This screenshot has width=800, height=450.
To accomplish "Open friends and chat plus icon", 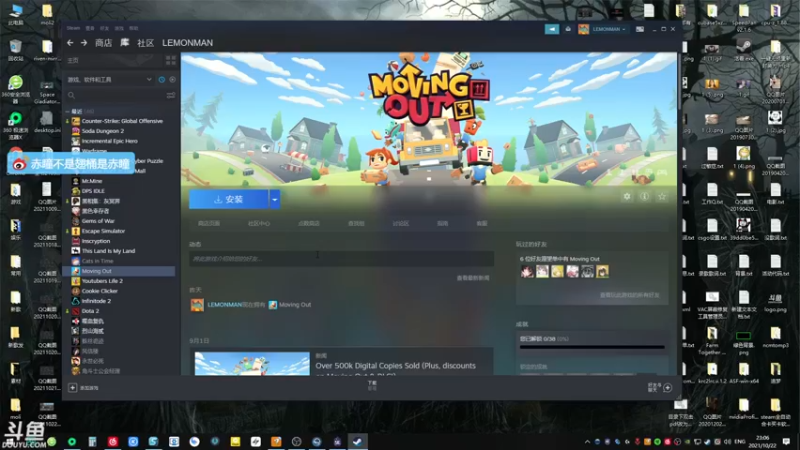I will [667, 388].
